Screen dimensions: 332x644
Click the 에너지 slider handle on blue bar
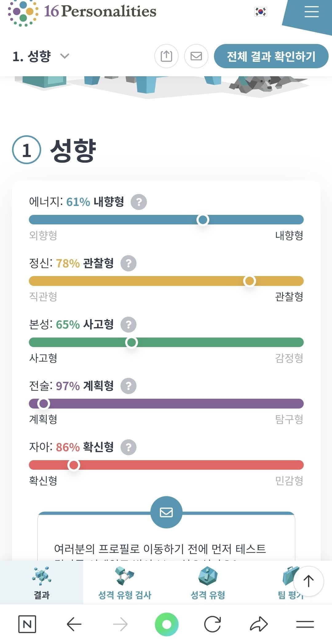[x=203, y=220]
